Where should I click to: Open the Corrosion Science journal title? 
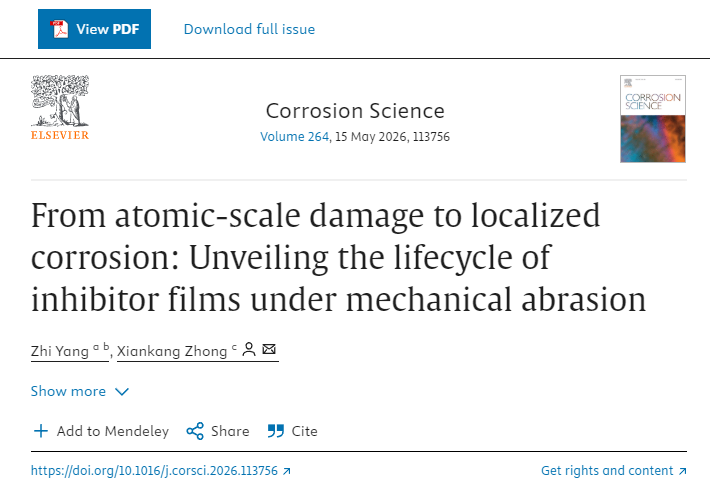tap(355, 111)
